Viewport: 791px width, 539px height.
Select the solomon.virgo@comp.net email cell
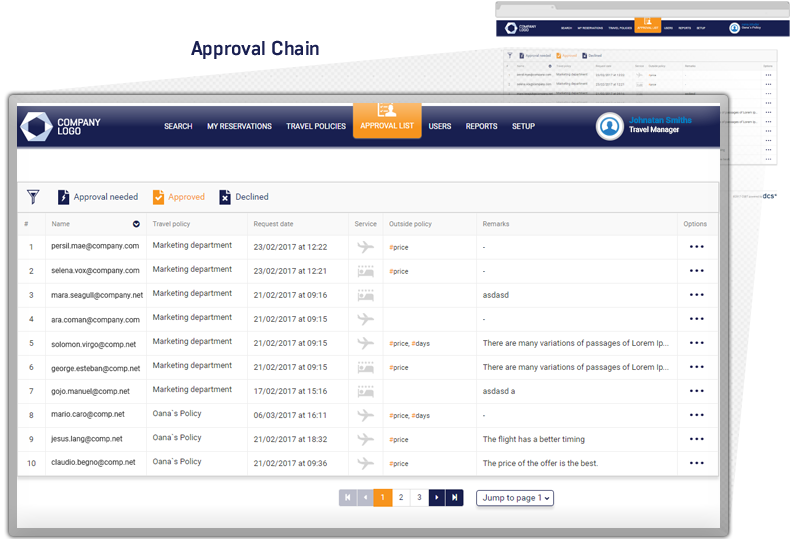(96, 343)
